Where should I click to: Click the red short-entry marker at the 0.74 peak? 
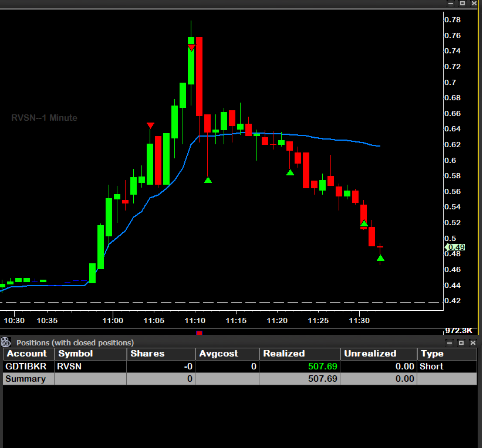click(x=191, y=47)
